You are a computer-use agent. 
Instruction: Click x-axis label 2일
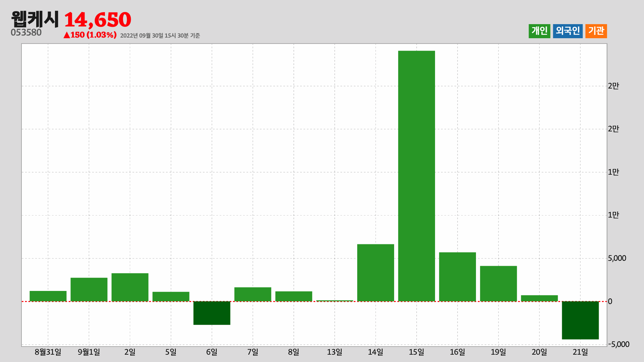[x=130, y=352]
